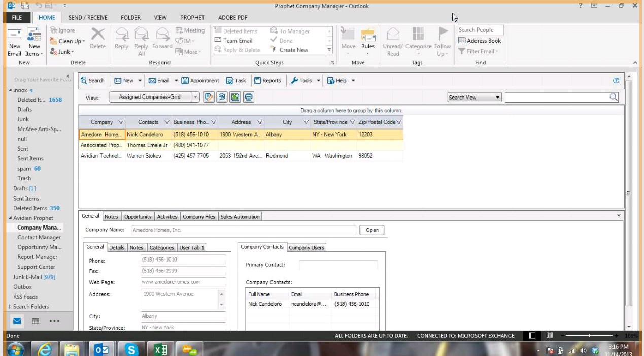The image size is (644, 356).
Task: Open Excel from the taskbar
Action: [x=160, y=349]
